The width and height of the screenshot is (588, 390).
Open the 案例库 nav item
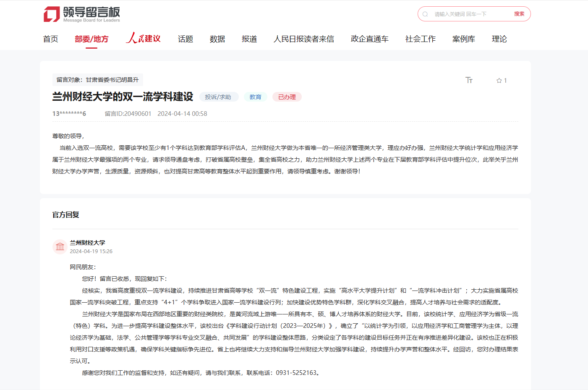point(464,39)
